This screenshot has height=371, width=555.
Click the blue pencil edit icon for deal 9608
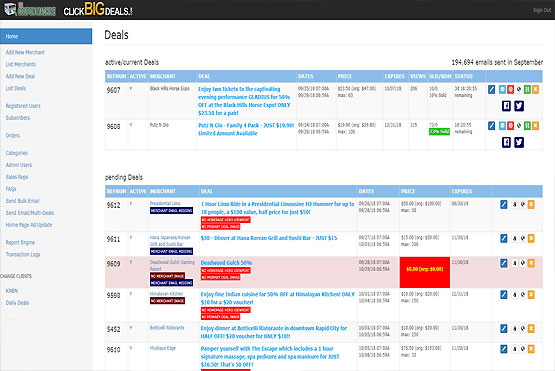[491, 126]
